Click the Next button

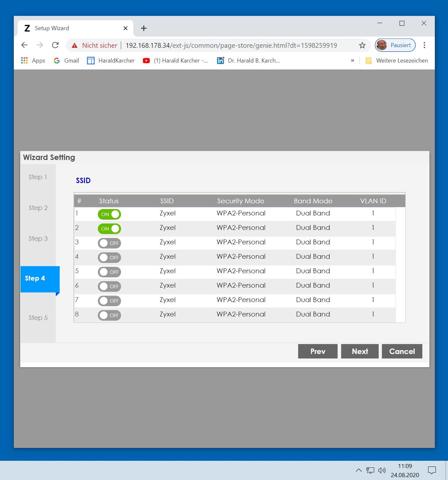tap(360, 351)
